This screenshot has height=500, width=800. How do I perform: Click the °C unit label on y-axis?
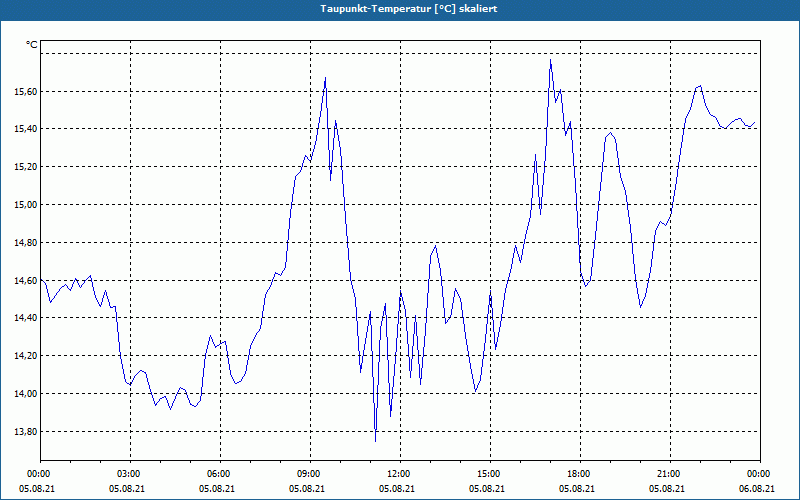32,45
